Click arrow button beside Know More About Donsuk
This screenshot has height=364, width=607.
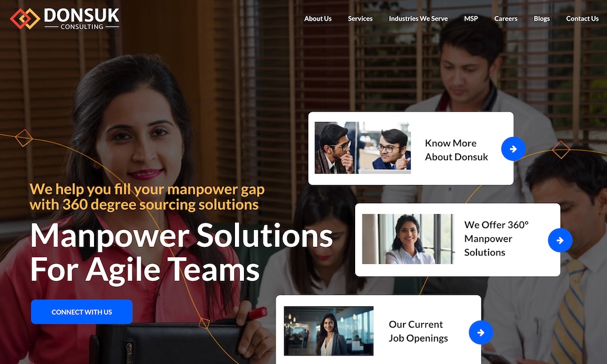coord(514,149)
